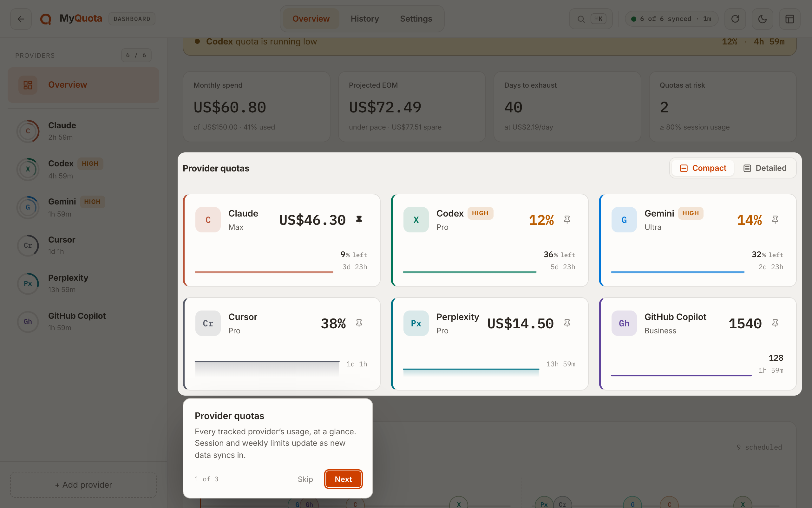Viewport: 812px width, 508px height.
Task: Open the Settings tab
Action: (416, 19)
